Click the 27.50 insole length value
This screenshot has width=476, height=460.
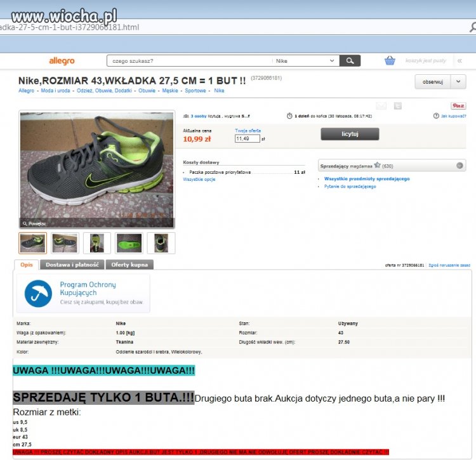pyautogui.click(x=343, y=342)
